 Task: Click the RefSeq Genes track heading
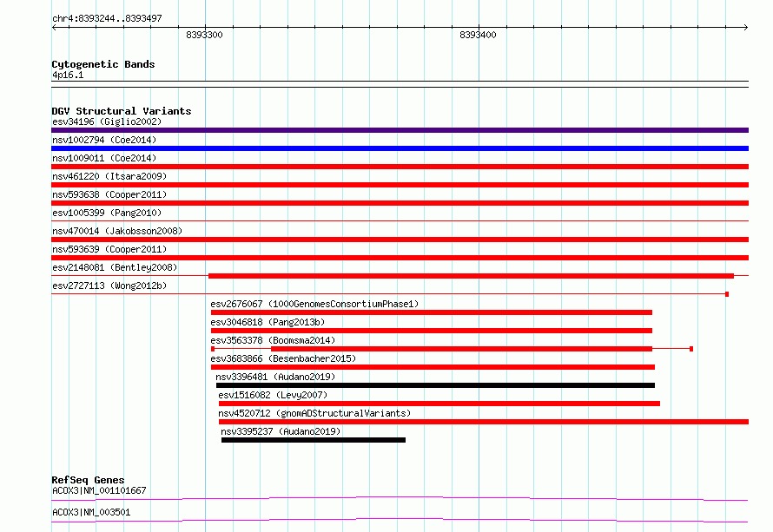coord(88,480)
